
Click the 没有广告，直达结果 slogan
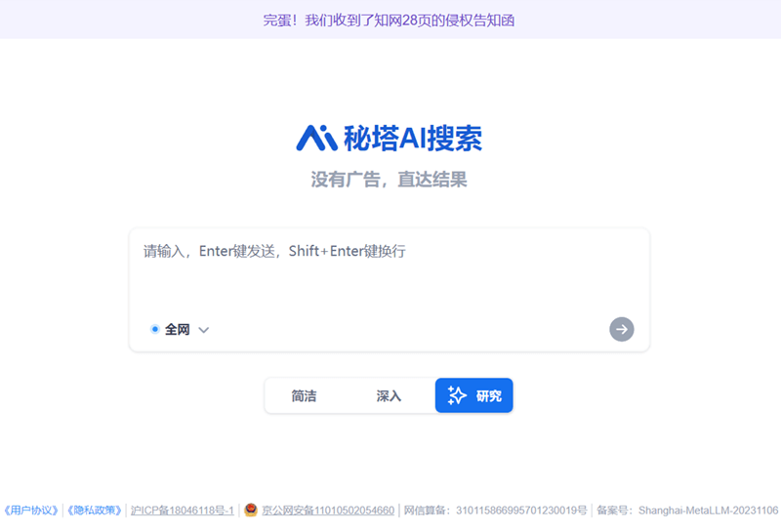click(389, 180)
